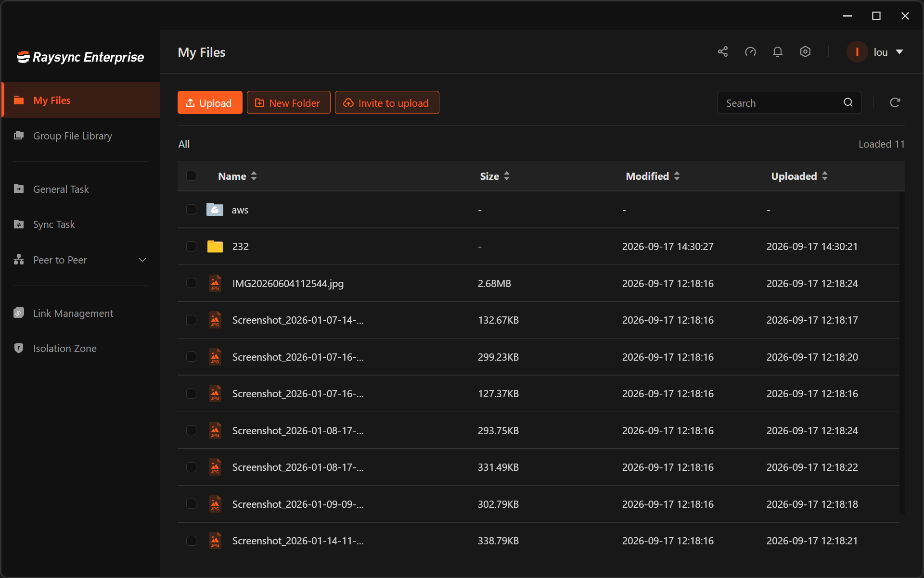The width and height of the screenshot is (924, 578).
Task: Sort by Modified column arrows
Action: tap(677, 176)
